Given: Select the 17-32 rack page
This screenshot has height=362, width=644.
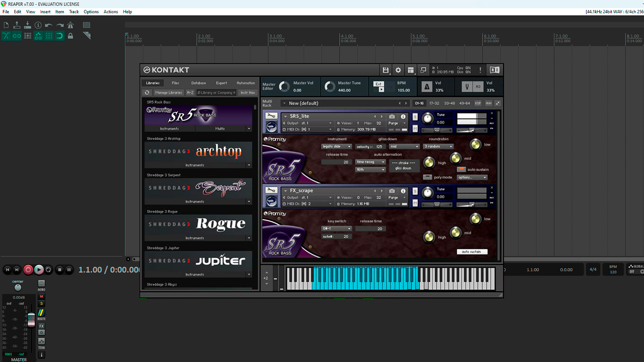Looking at the screenshot, I should (434, 103).
